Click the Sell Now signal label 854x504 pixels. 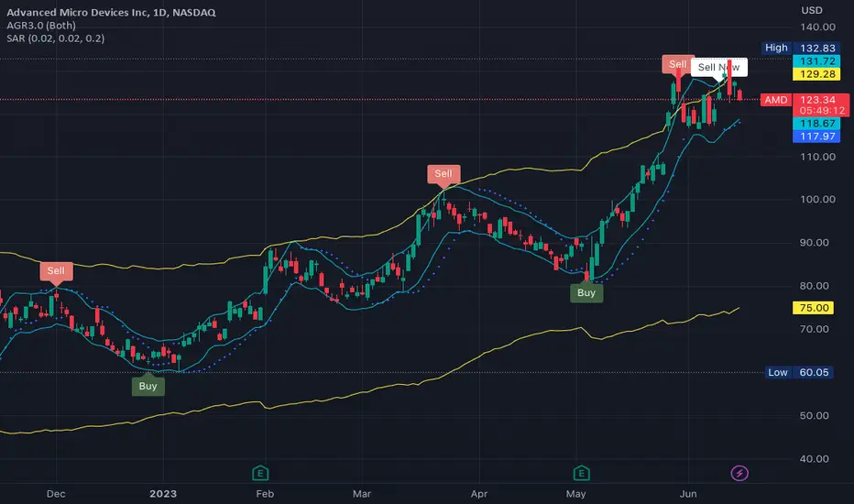click(x=719, y=68)
